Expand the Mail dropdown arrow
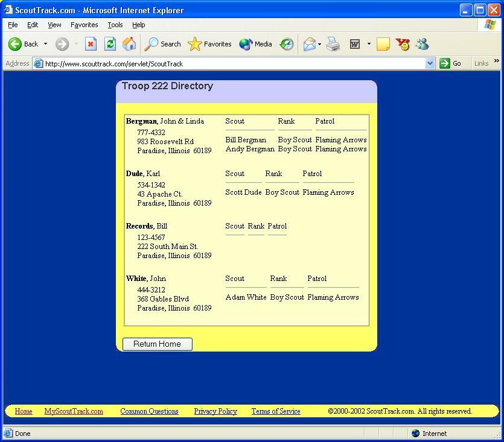This screenshot has height=442, width=504. pos(319,44)
